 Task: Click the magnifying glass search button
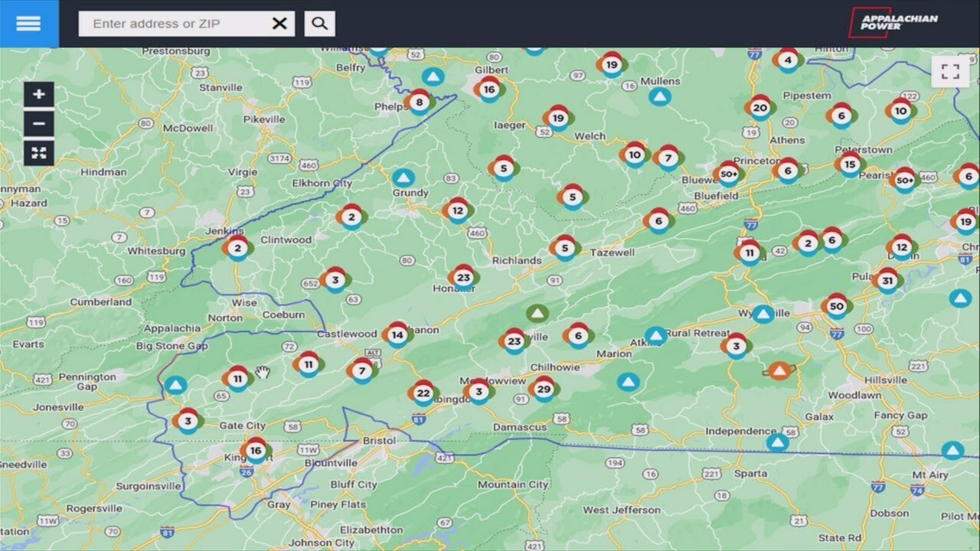[320, 24]
